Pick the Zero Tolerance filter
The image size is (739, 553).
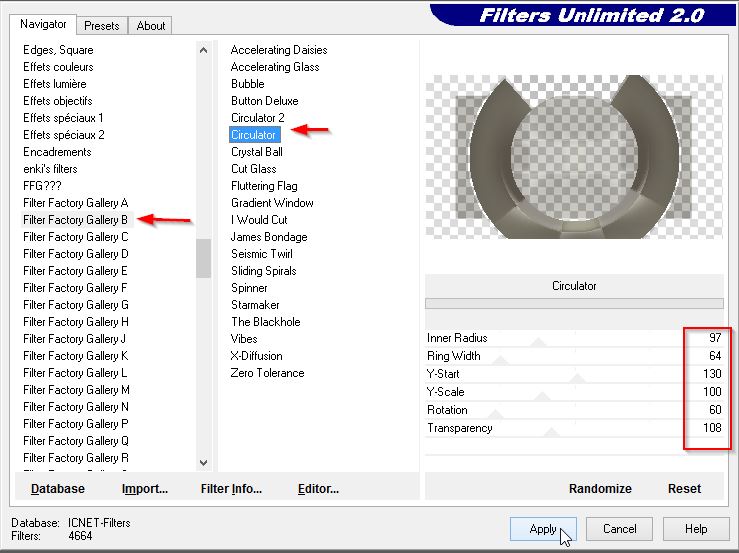267,373
